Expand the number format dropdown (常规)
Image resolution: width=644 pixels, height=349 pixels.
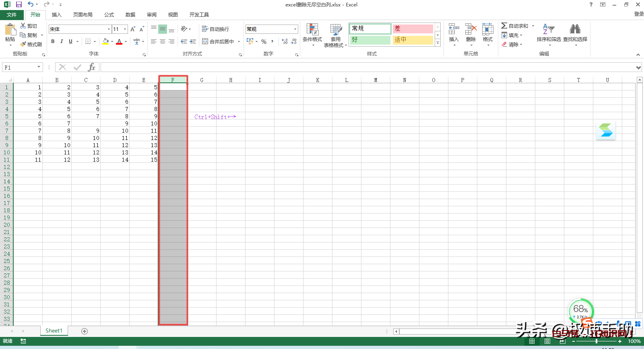click(295, 29)
